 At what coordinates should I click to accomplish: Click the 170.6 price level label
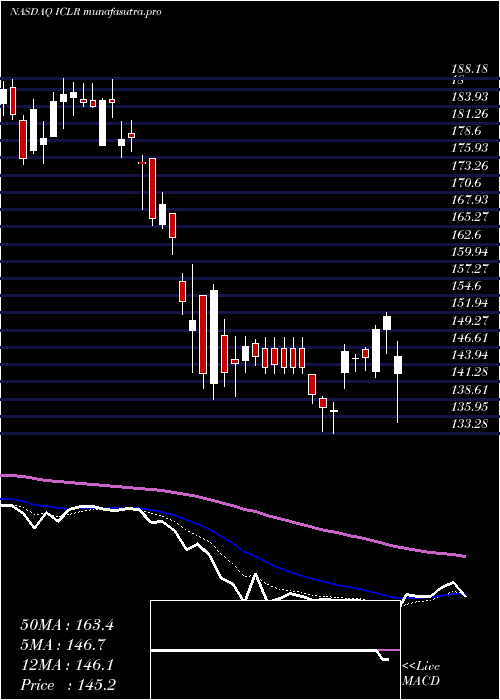(467, 183)
